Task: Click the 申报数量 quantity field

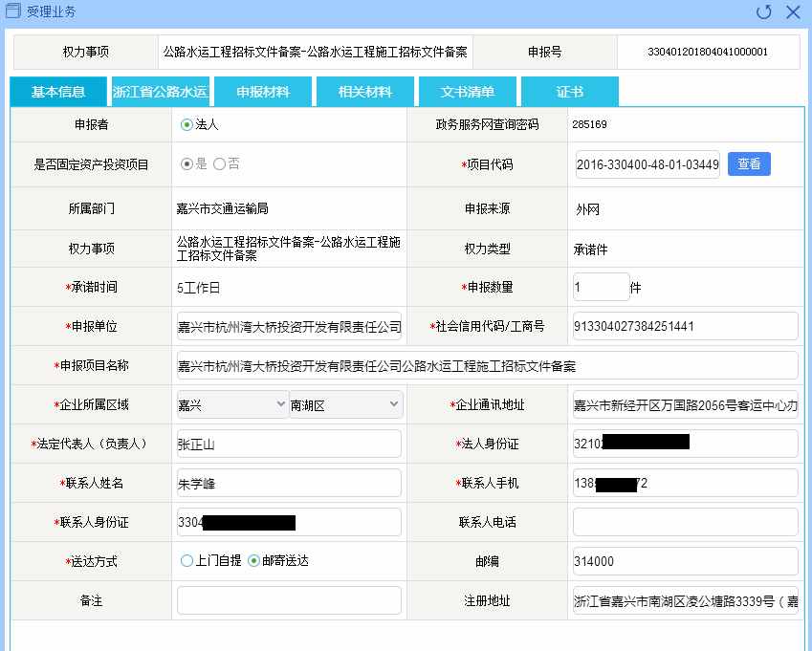Action: pos(601,287)
